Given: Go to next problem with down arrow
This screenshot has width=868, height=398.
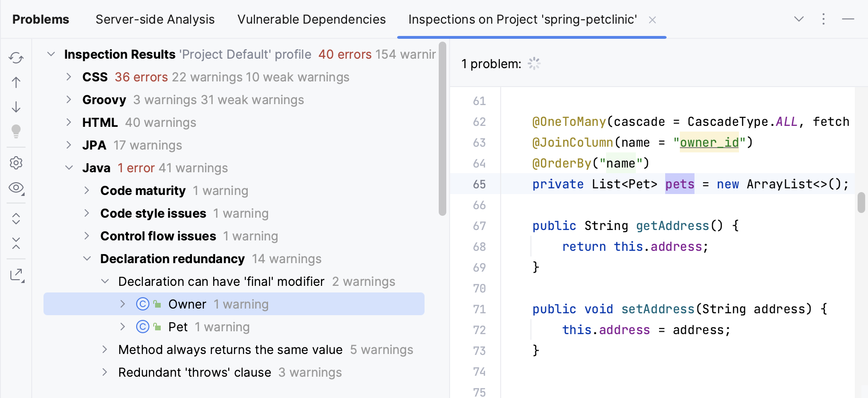Looking at the screenshot, I should click(16, 107).
